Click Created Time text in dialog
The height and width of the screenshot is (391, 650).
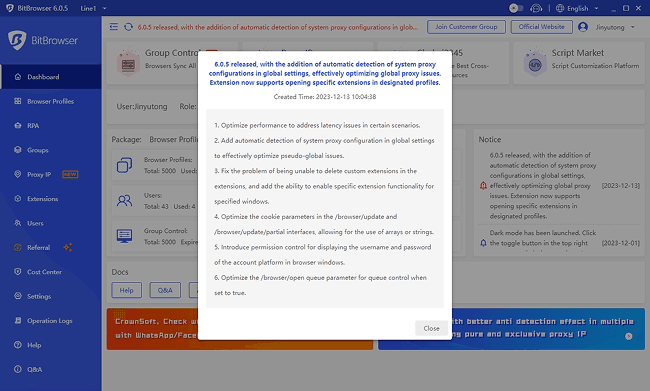[325, 97]
